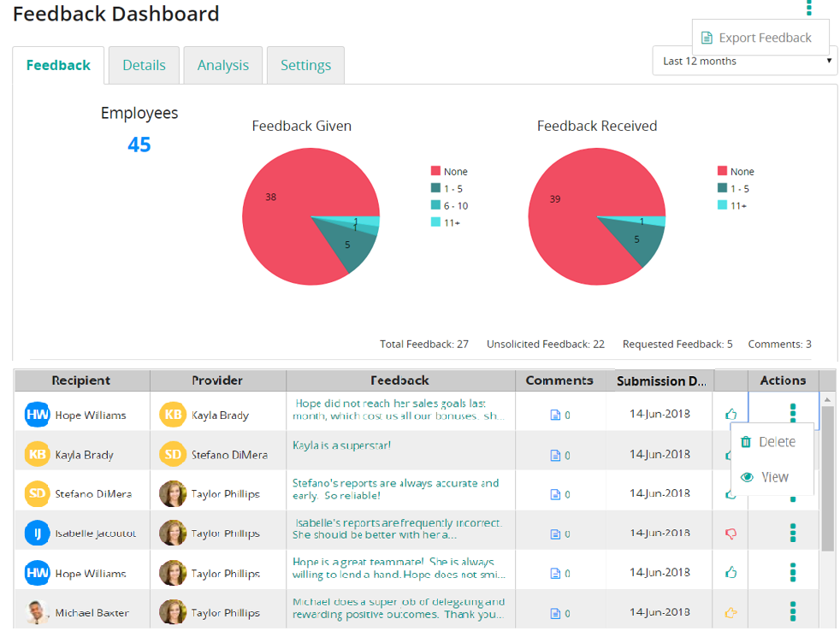Click the scroll-up arrow of the table scrollbar

click(828, 399)
